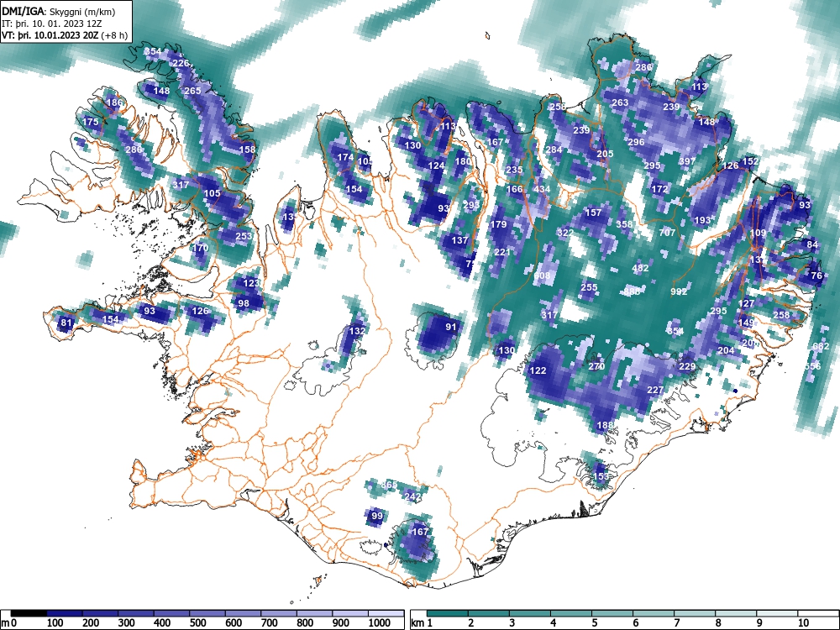
Task: Click the 132 visibility value on the map
Action: [357, 331]
